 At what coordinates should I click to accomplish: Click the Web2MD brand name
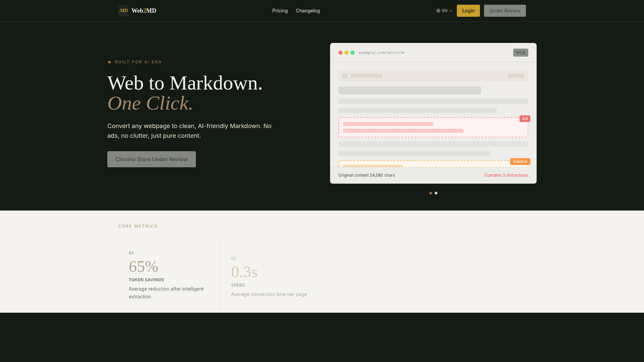(144, 11)
